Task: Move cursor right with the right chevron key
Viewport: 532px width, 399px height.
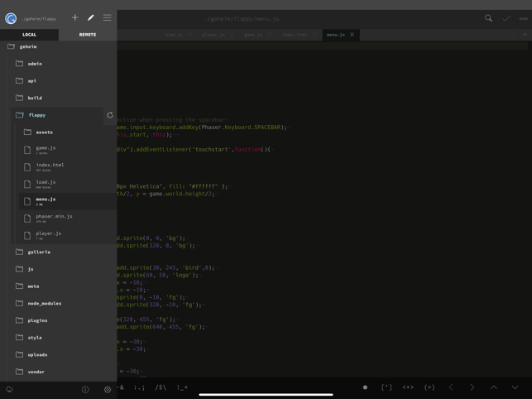Action: click(472, 387)
